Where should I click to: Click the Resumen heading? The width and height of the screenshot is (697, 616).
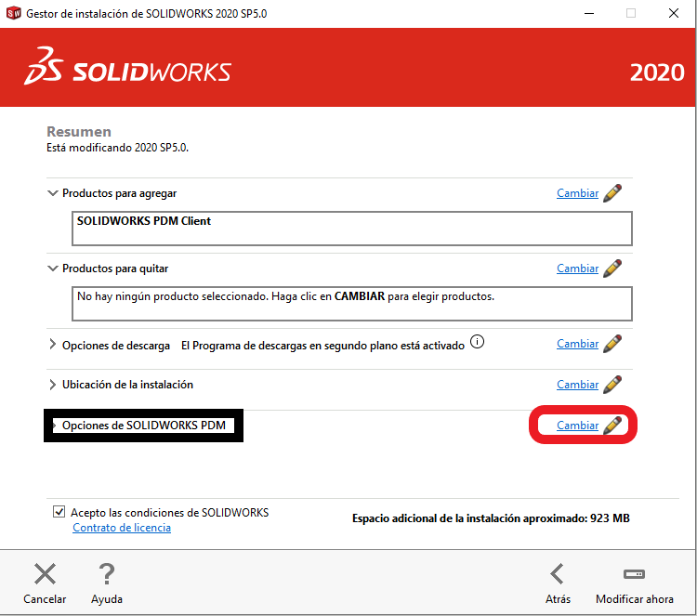click(79, 132)
